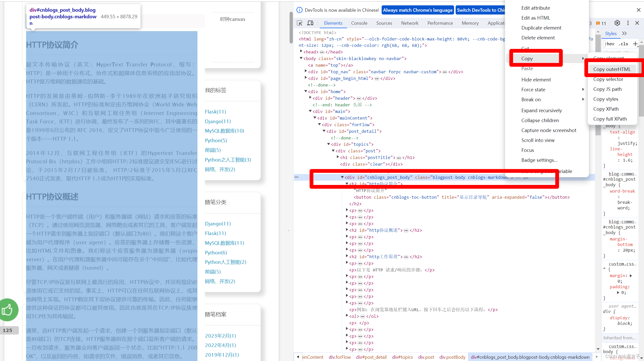Dismiss the DevTools language infobar

coord(638,10)
